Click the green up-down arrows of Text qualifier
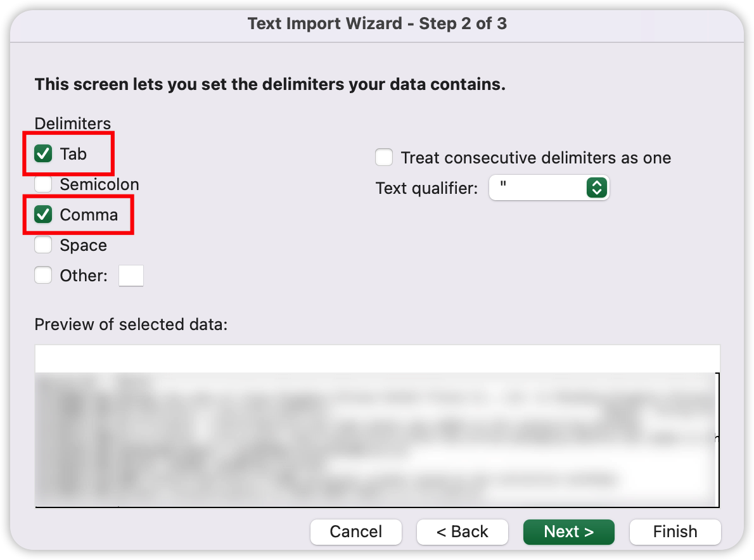This screenshot has width=754, height=560. (x=596, y=188)
